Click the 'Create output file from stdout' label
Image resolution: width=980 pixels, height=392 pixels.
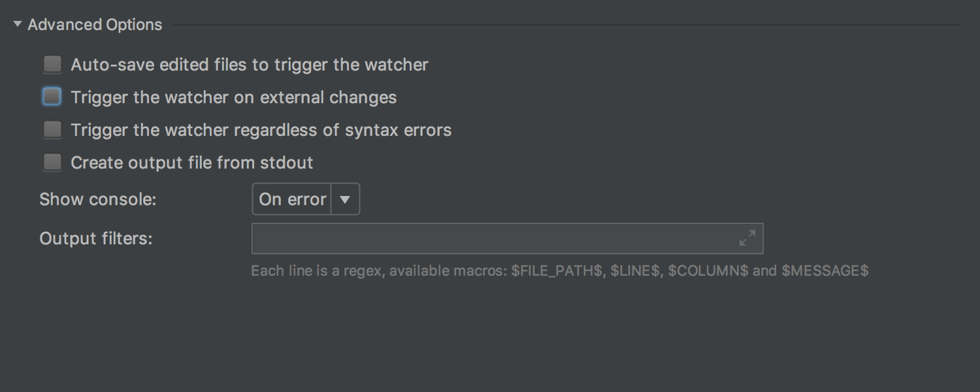tap(192, 163)
